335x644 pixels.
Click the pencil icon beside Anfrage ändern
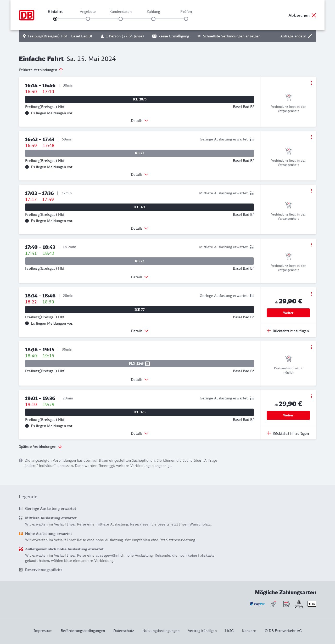(310, 36)
